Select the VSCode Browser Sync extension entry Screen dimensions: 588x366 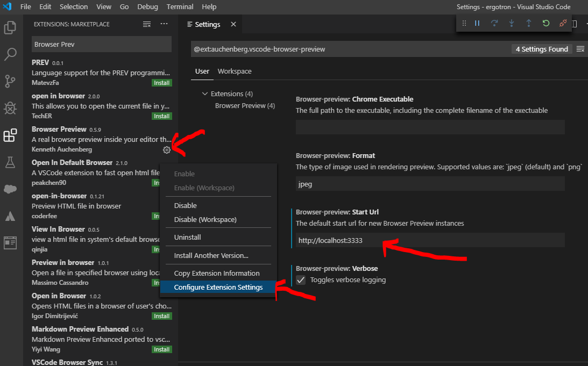pyautogui.click(x=101, y=362)
